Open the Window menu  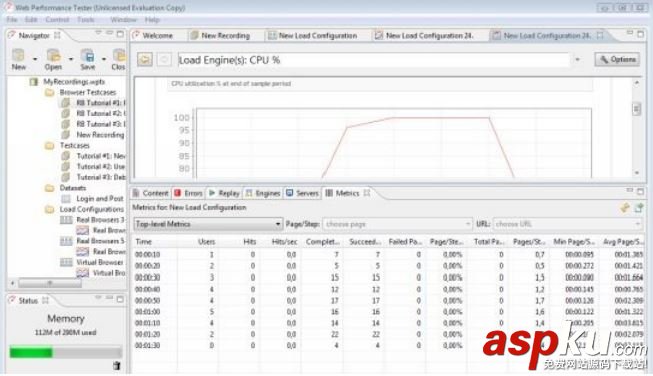(x=123, y=20)
